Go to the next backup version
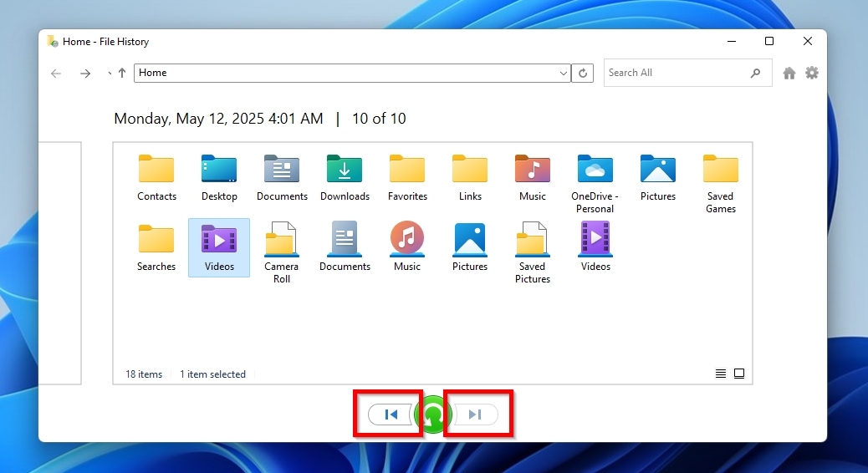This screenshot has height=473, width=868. click(x=476, y=415)
